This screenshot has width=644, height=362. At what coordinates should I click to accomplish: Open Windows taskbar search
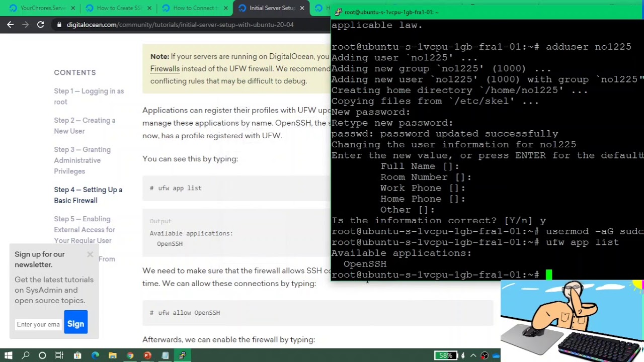pyautogui.click(x=26, y=355)
